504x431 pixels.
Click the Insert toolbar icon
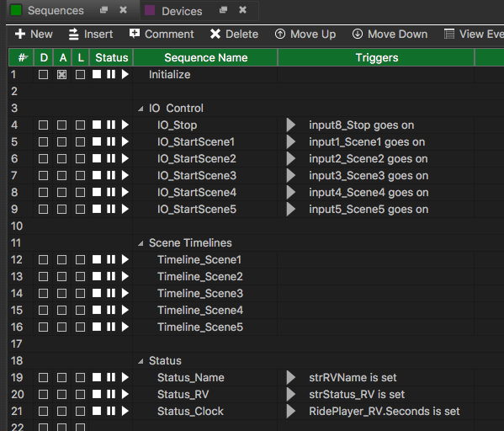[73, 35]
